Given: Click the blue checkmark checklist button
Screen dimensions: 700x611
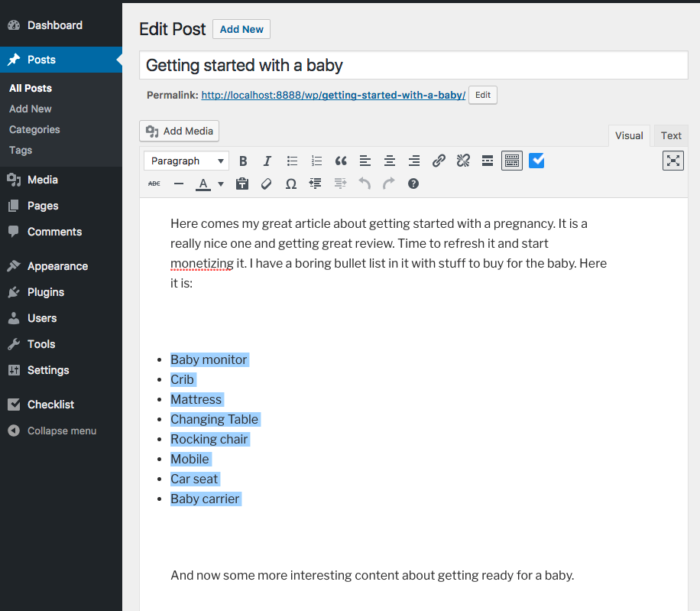Looking at the screenshot, I should coord(536,161).
